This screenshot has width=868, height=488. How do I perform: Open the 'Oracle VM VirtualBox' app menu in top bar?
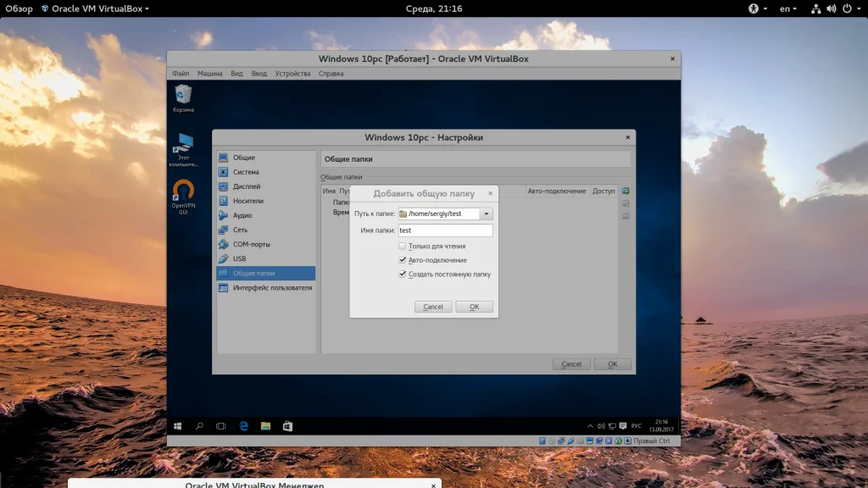94,8
